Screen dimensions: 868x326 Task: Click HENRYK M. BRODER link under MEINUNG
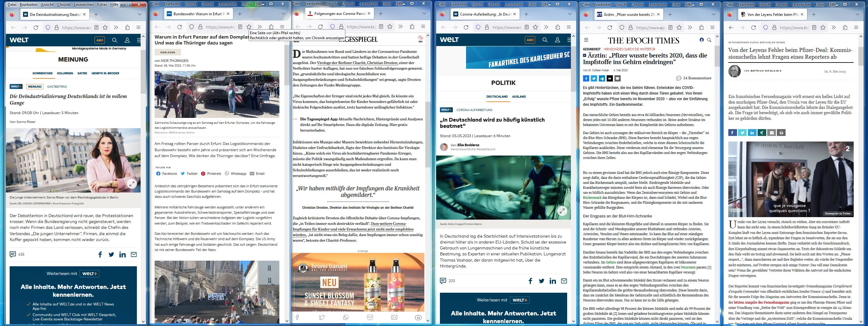click(105, 73)
